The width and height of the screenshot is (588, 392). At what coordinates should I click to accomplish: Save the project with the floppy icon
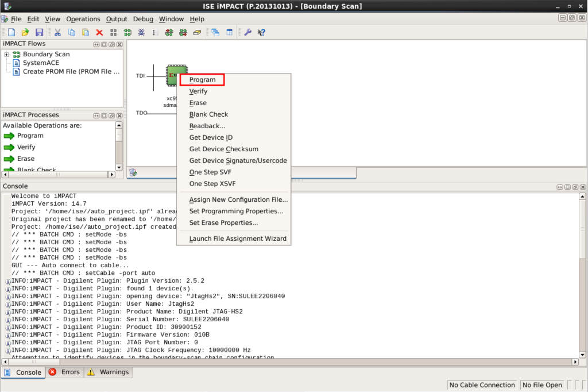pyautogui.click(x=40, y=33)
